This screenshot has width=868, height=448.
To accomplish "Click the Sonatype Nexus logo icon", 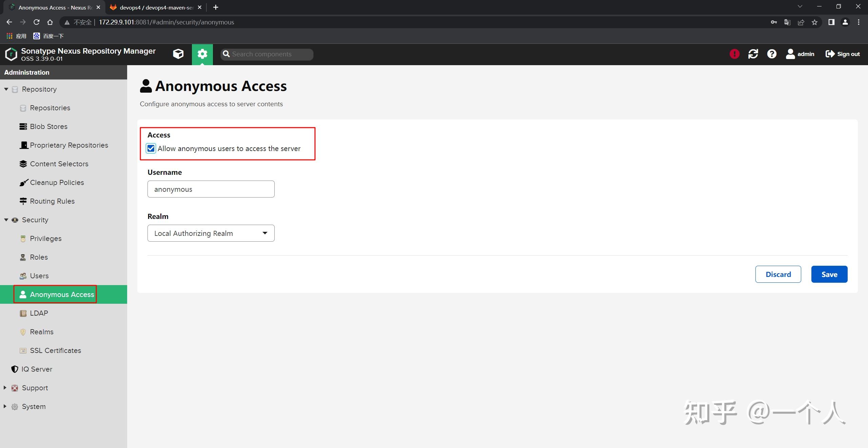I will tap(11, 54).
